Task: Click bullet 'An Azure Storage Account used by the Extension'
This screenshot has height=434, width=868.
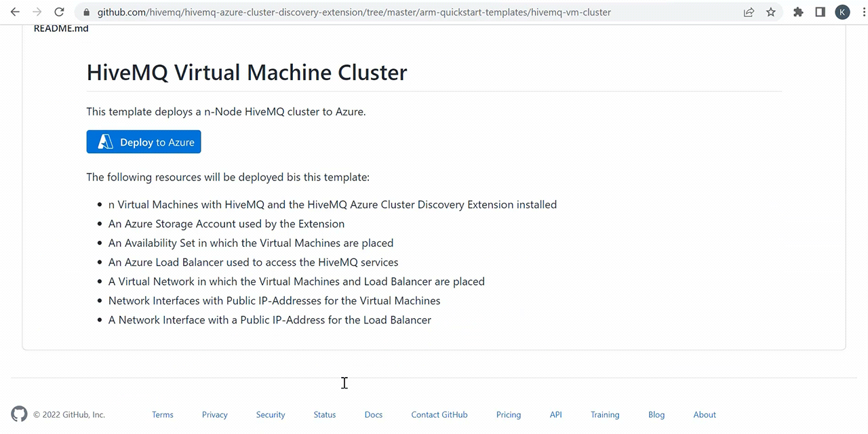Action: tap(226, 224)
